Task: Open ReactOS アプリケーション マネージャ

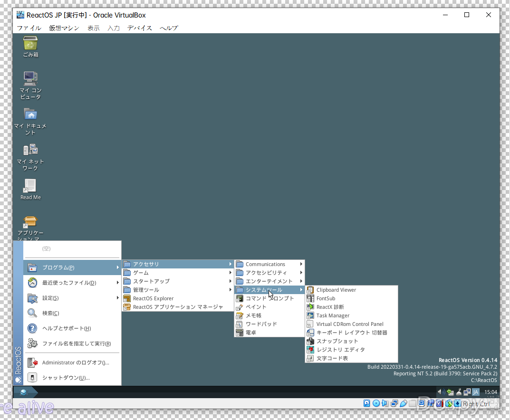Action: point(178,307)
